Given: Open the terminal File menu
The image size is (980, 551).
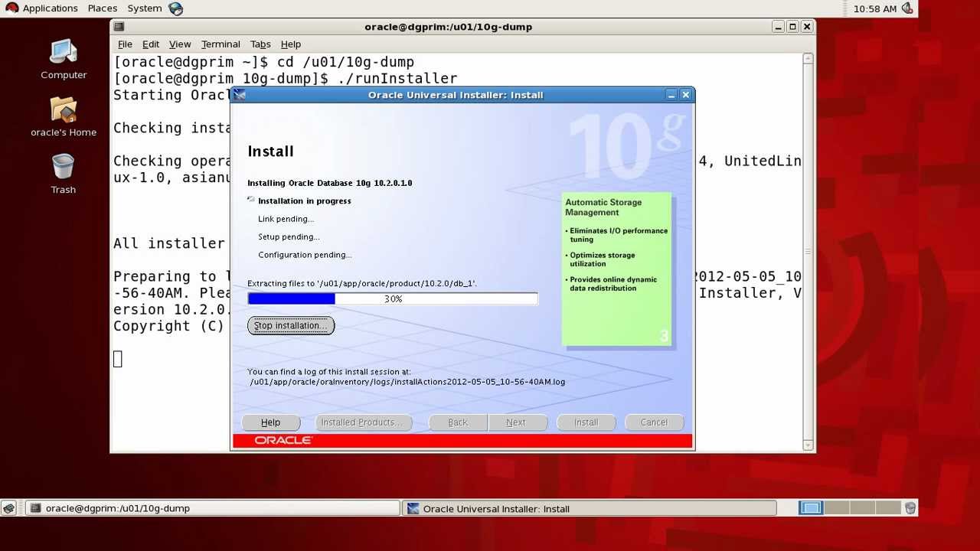Looking at the screenshot, I should tap(125, 44).
